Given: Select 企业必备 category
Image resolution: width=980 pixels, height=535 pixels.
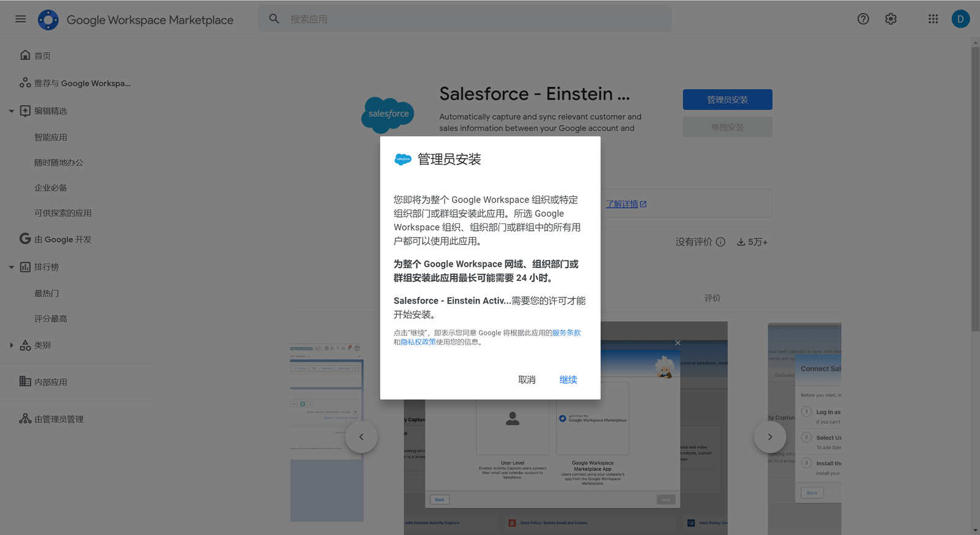Looking at the screenshot, I should point(51,187).
